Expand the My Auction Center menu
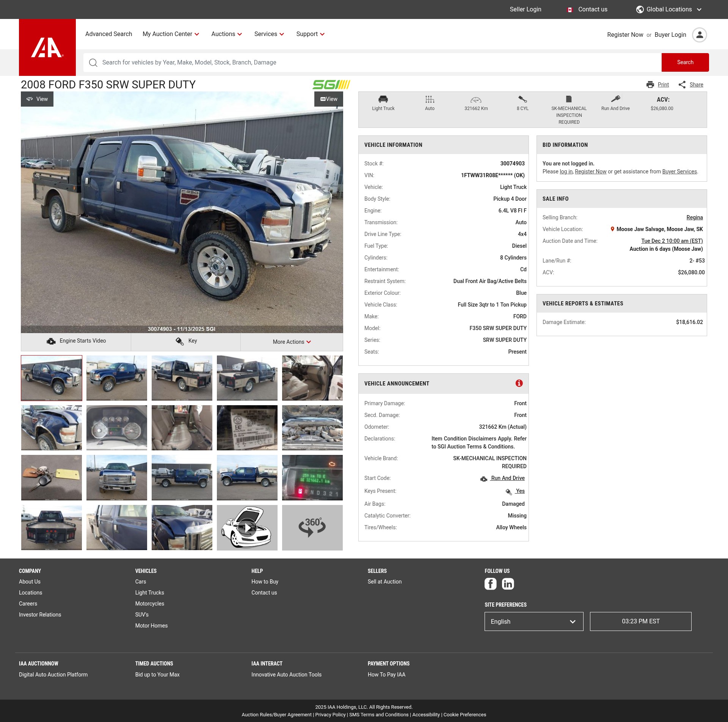 pos(171,34)
